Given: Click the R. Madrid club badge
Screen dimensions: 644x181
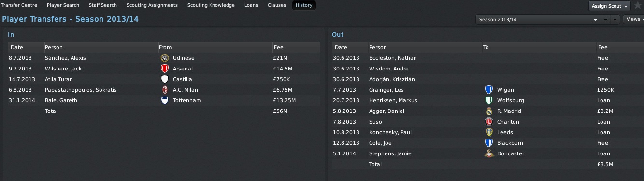Looking at the screenshot, I should pyautogui.click(x=488, y=111).
